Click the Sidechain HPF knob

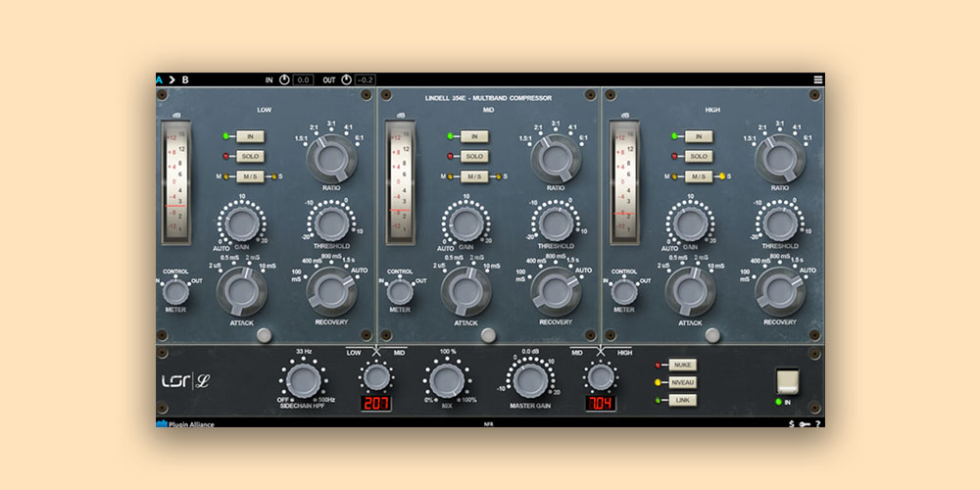303,380
